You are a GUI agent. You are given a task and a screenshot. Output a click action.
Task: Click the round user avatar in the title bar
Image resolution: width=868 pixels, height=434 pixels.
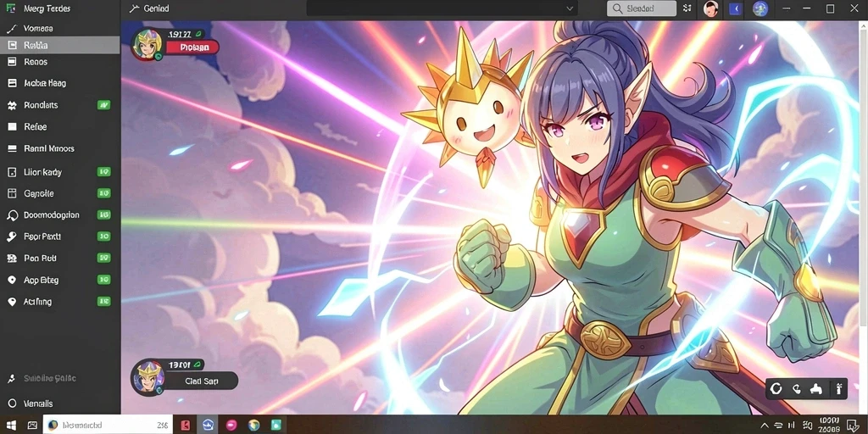[711, 8]
